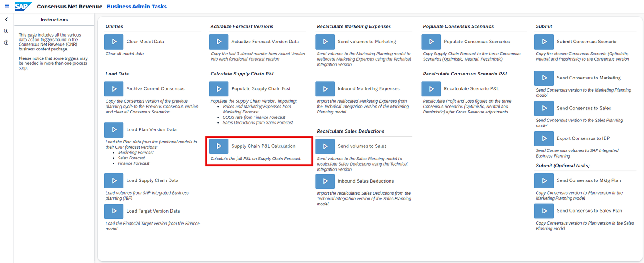Click the SAP logo
The width and height of the screenshot is (644, 263).
[23, 6]
